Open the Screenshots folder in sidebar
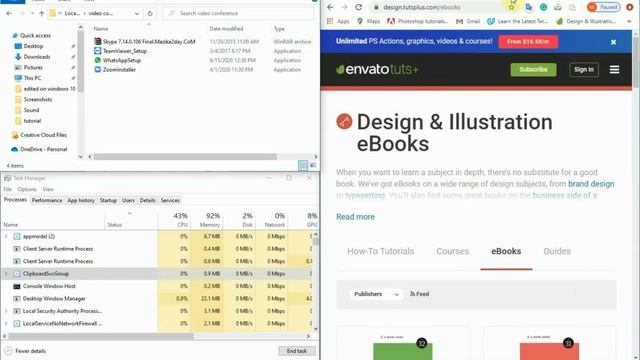 point(33,99)
